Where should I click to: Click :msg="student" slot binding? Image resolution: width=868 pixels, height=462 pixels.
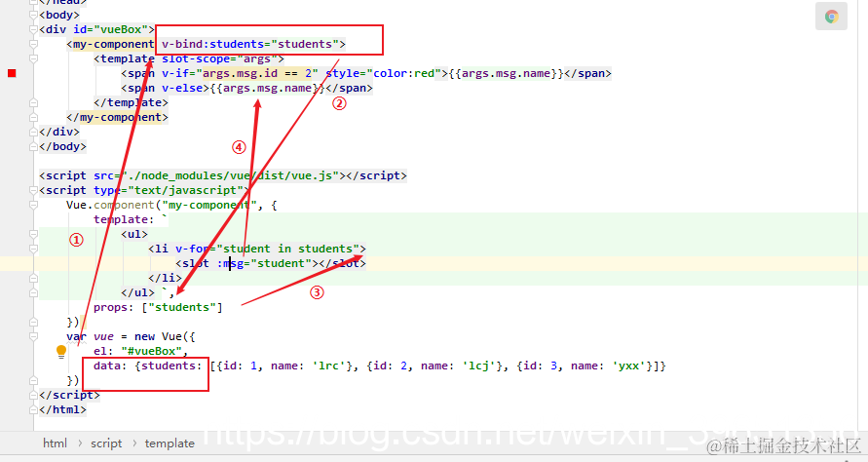coord(263,264)
